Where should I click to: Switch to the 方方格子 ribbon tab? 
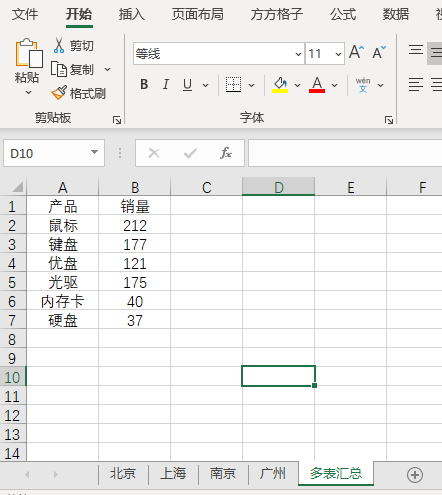pos(277,14)
